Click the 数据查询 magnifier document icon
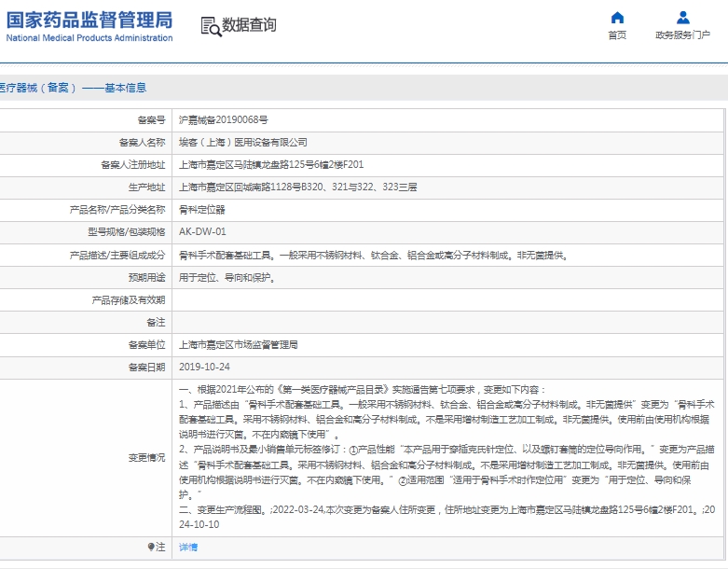Screen dimensions: 728x569 coord(212,26)
